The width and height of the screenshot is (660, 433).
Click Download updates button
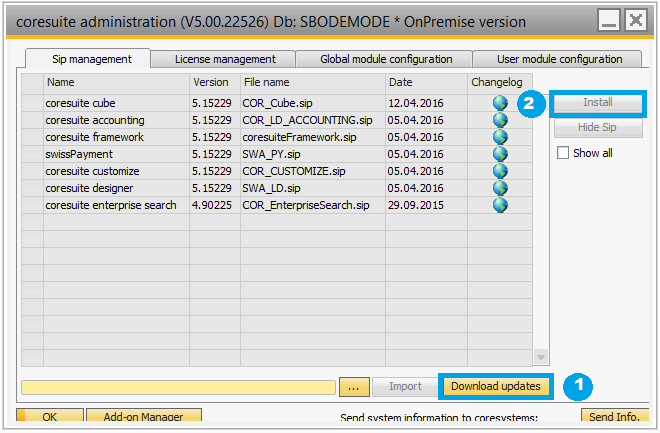click(x=496, y=386)
